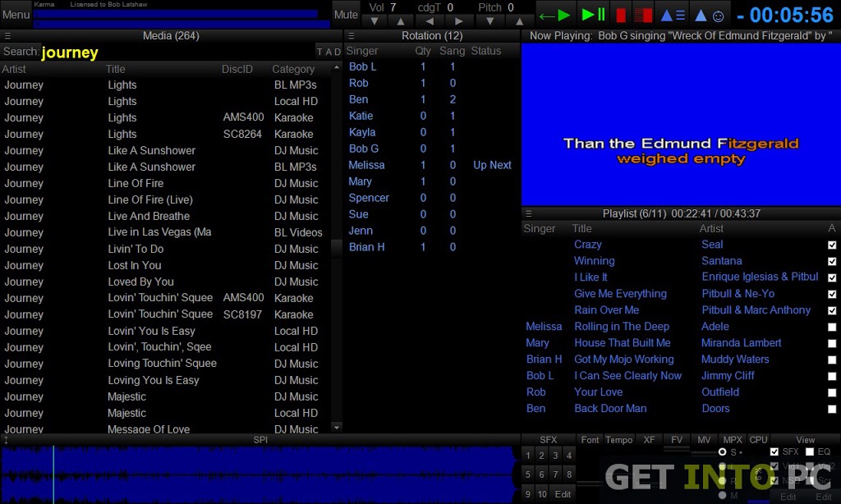Switch to the MPX tab
Viewport: 841px width, 504px height.
733,440
